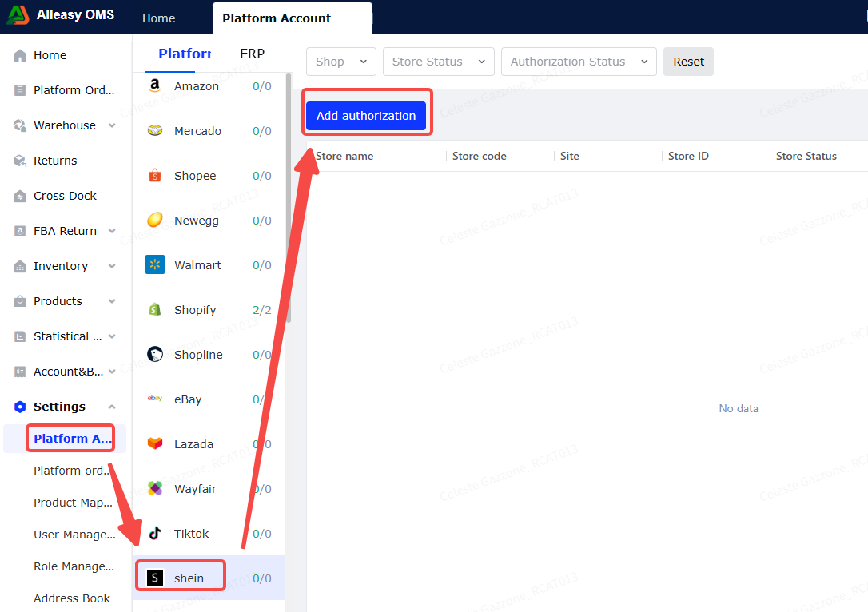Choose the Walmart spark icon
This screenshot has width=868, height=612.
coord(155,264)
